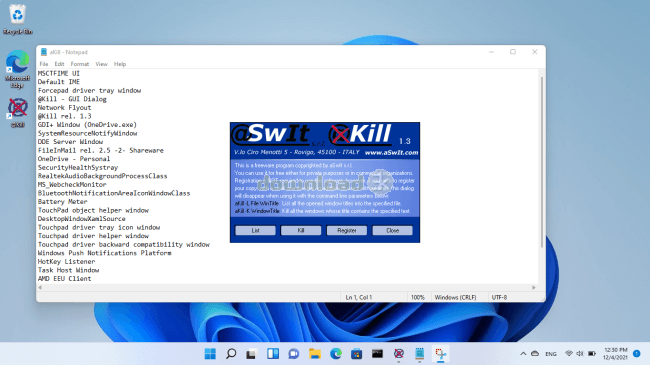This screenshot has width=650, height=365.
Task: Expand the system tray hidden icons chevron
Action: coord(523,354)
